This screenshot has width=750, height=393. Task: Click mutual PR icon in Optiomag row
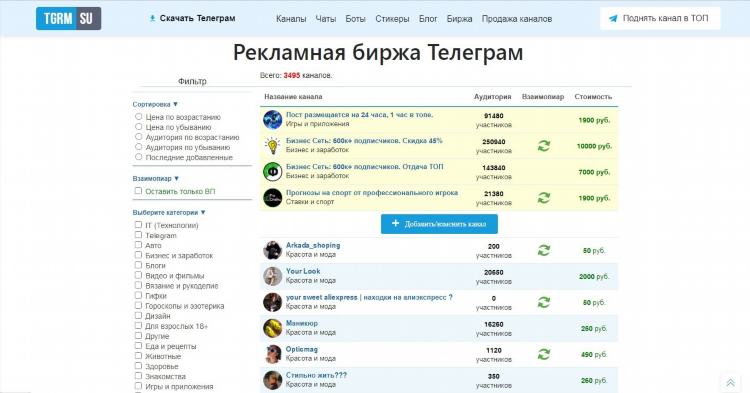point(543,354)
